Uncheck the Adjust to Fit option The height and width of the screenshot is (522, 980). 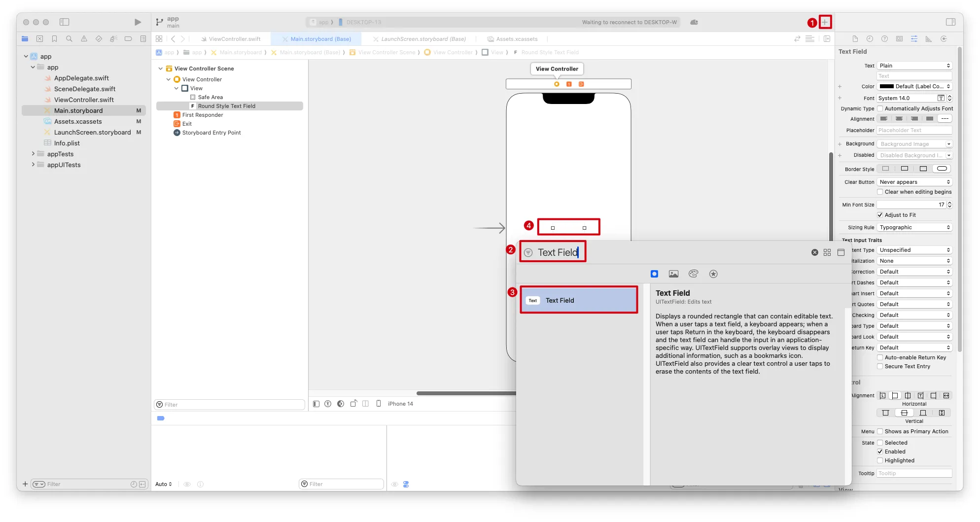click(880, 215)
